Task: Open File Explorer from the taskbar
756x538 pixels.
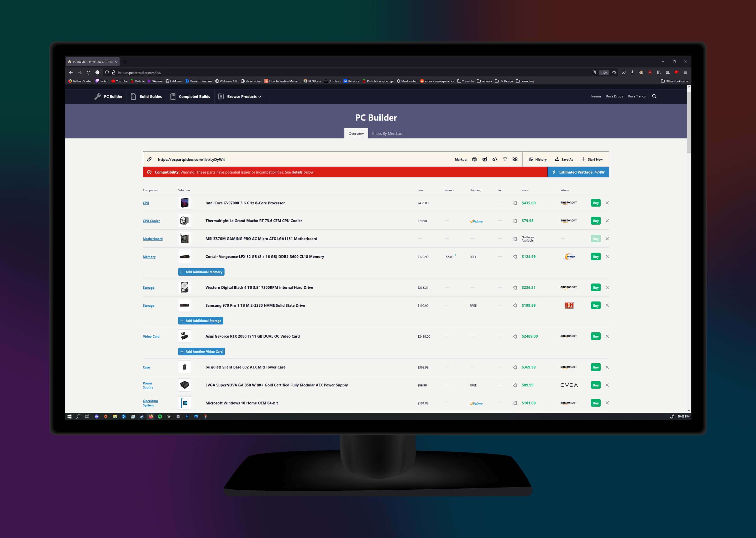Action: [114, 416]
